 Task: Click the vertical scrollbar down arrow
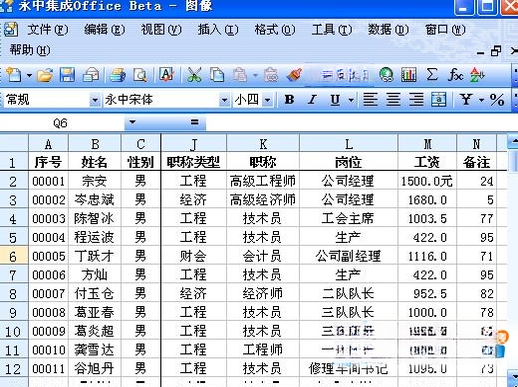click(x=513, y=378)
